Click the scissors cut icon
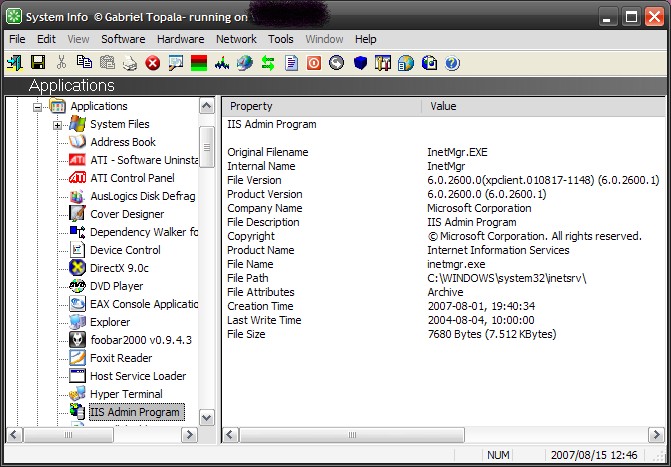This screenshot has height=467, width=671. pyautogui.click(x=61, y=62)
